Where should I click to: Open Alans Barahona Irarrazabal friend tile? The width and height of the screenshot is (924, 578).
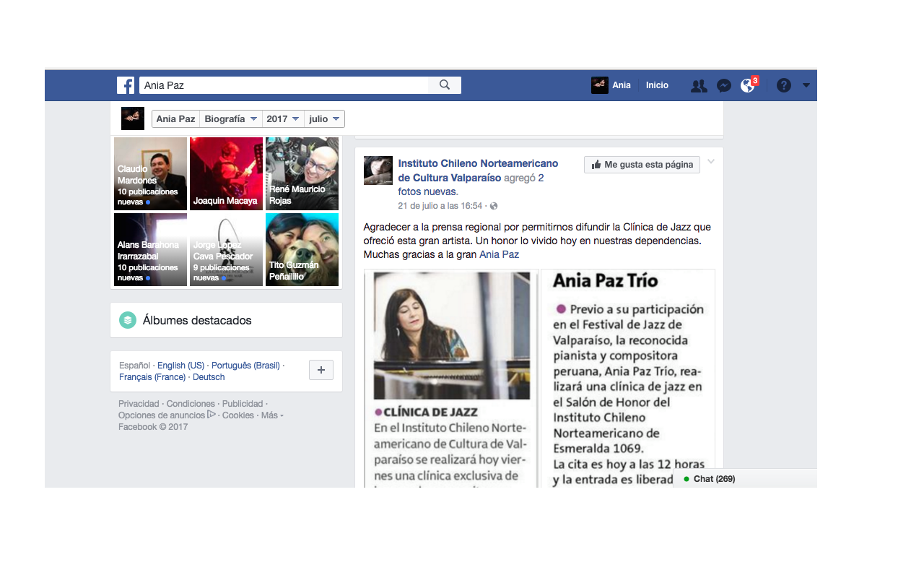(150, 249)
